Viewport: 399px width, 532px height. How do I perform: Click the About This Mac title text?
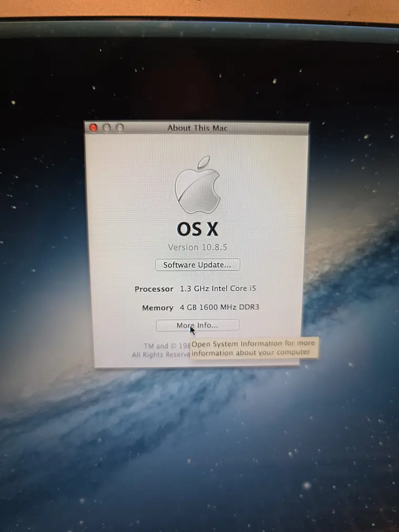pyautogui.click(x=197, y=128)
